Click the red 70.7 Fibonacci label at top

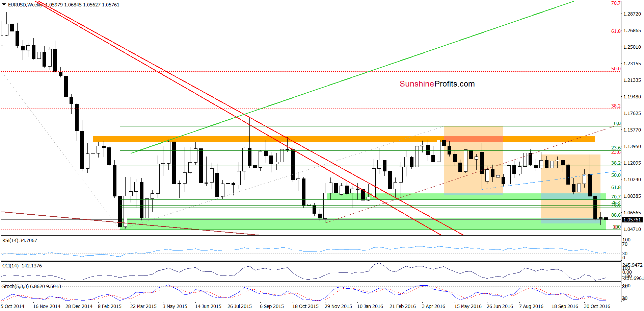tap(616, 3)
